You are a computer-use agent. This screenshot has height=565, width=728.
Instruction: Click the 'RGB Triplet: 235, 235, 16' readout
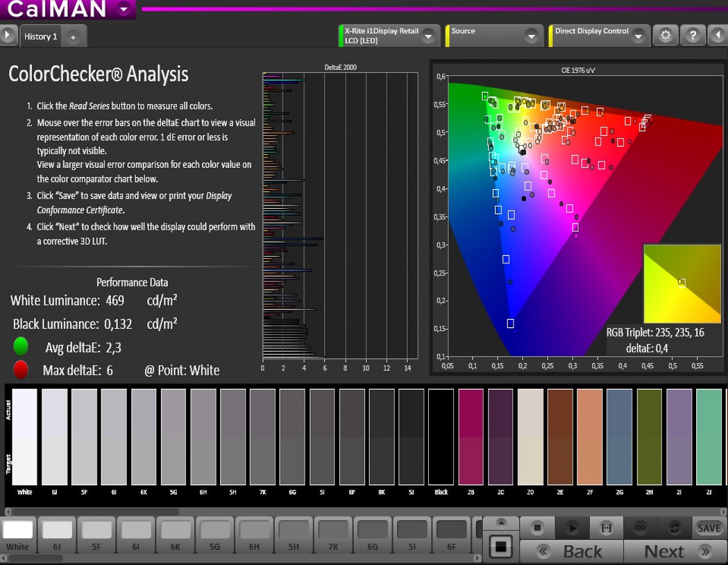point(655,332)
